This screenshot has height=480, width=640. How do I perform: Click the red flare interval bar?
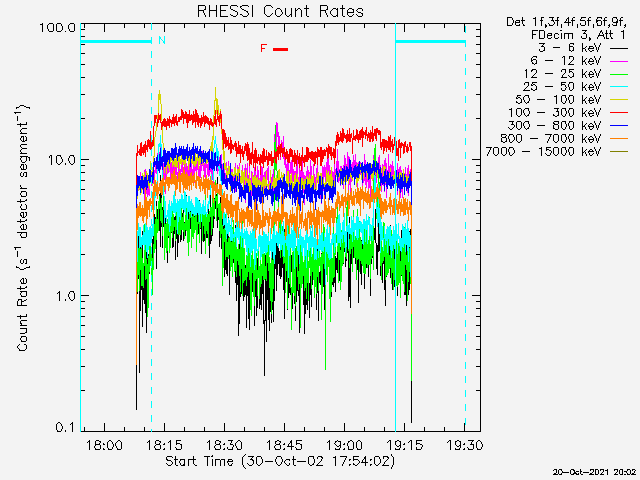pyautogui.click(x=280, y=49)
